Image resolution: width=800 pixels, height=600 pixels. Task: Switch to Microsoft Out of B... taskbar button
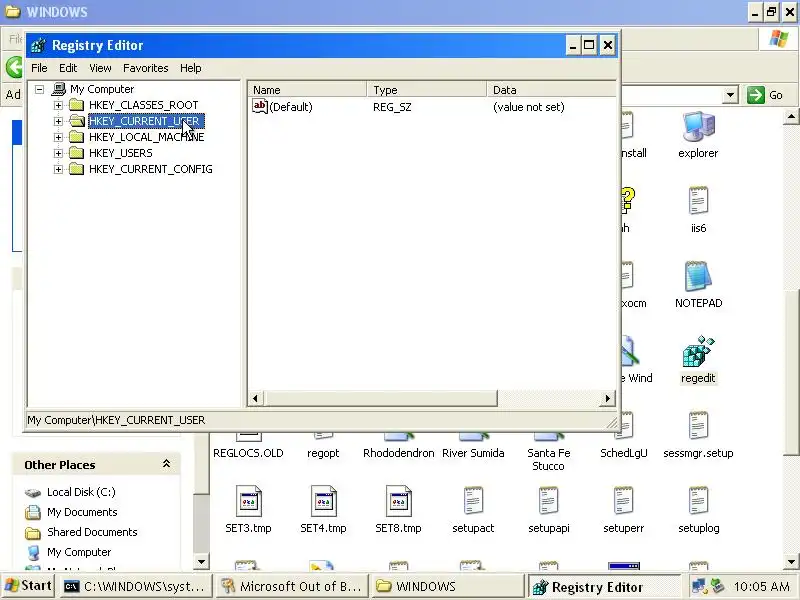coord(293,586)
